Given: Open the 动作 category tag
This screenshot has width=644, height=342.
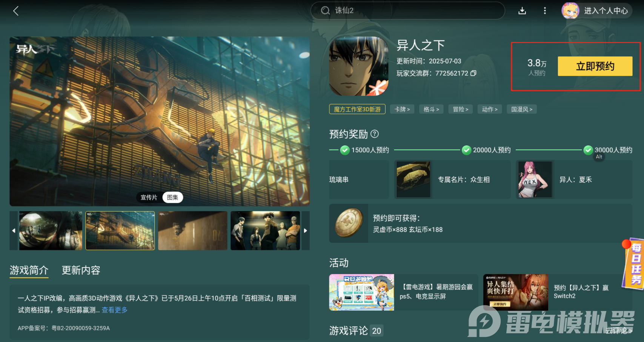Looking at the screenshot, I should coord(490,109).
